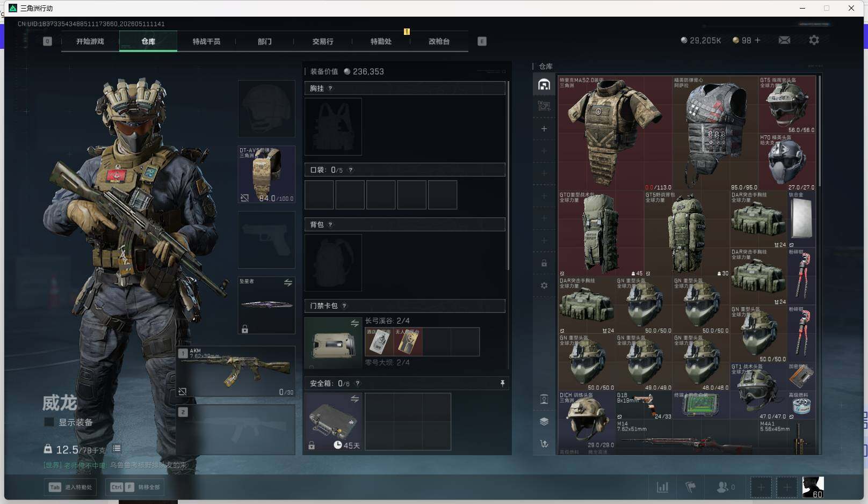Select the GT5 指挥官头盔 helmet

tap(787, 105)
